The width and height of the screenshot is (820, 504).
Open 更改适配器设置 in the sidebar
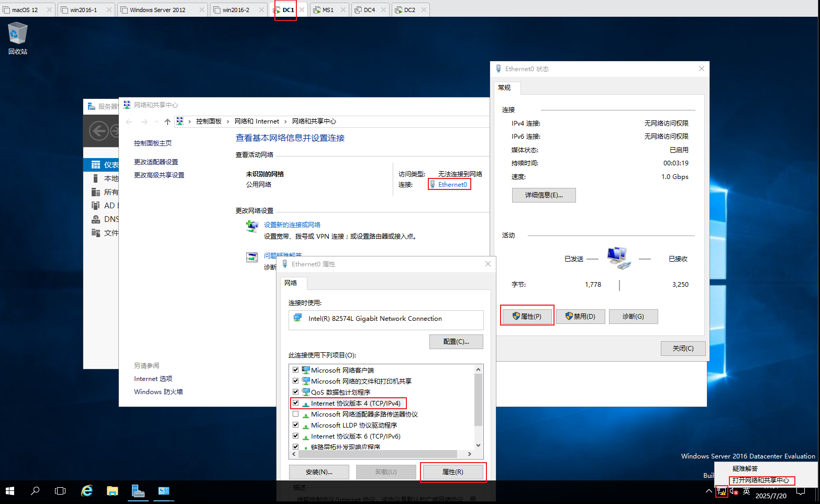[x=156, y=162]
